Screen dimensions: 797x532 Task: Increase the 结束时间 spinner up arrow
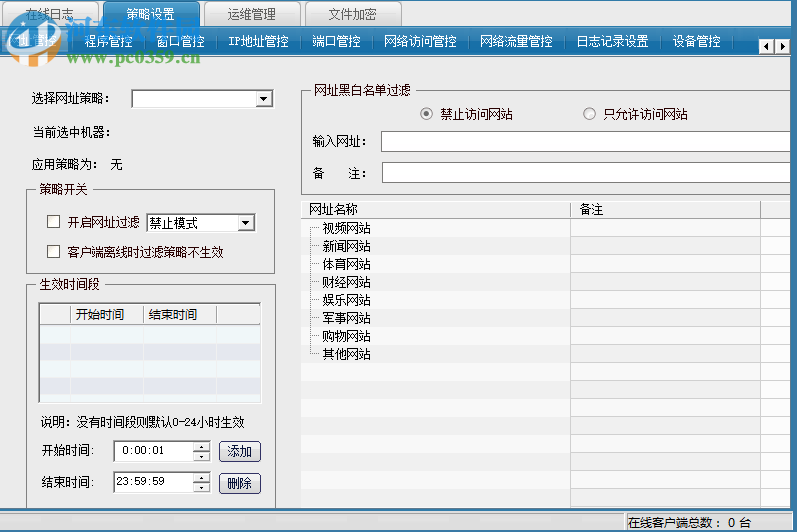point(202,477)
